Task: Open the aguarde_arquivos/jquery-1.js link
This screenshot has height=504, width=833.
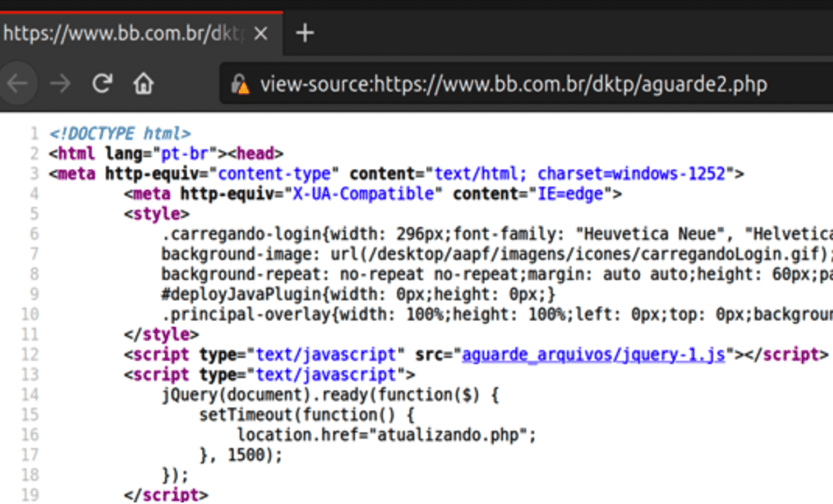Action: point(593,355)
